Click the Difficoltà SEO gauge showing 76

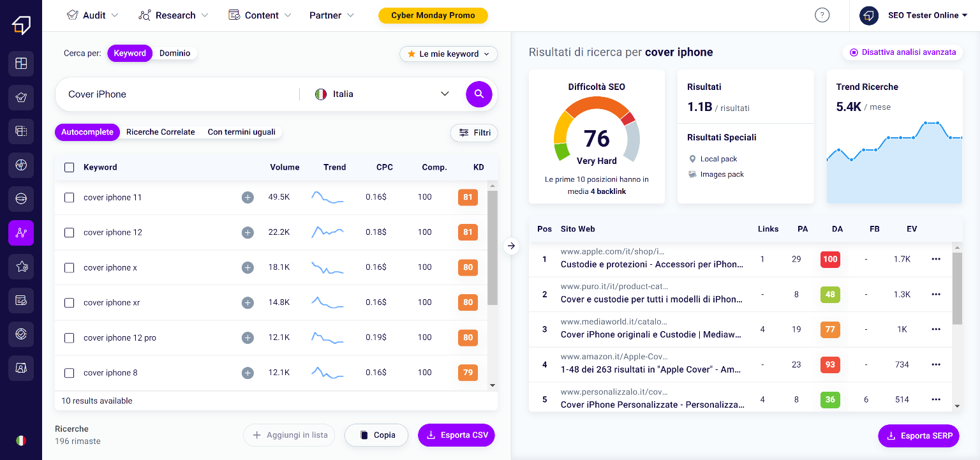point(597,131)
